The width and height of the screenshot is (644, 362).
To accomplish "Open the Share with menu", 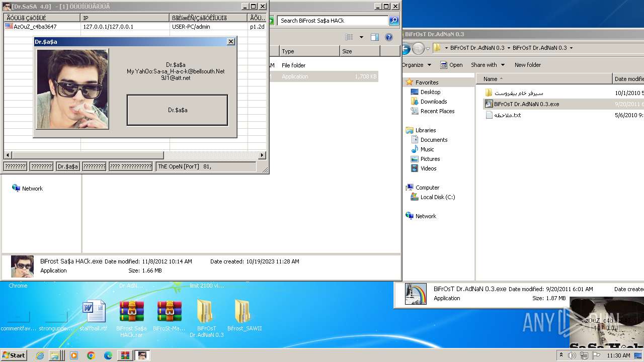I will 488,65.
